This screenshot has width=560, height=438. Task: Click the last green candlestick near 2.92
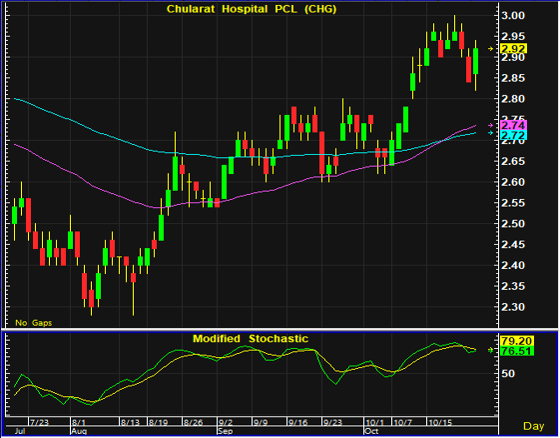(475, 61)
